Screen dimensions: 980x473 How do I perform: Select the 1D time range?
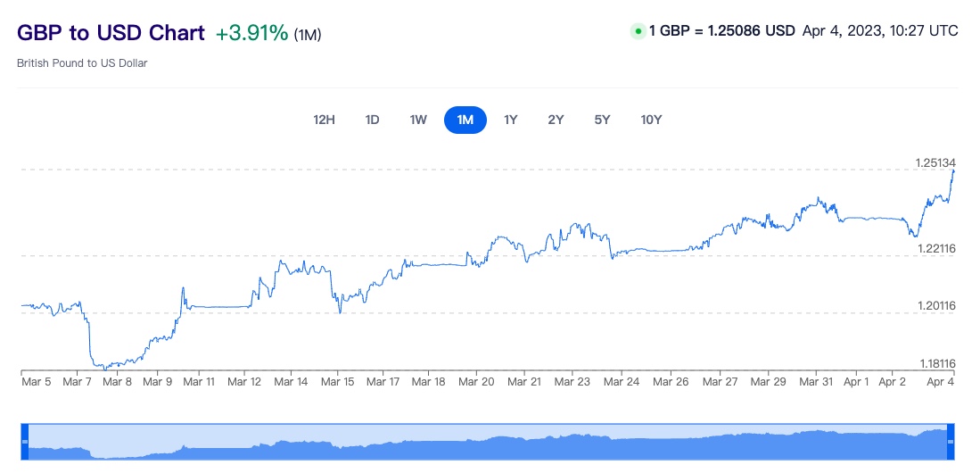click(373, 120)
